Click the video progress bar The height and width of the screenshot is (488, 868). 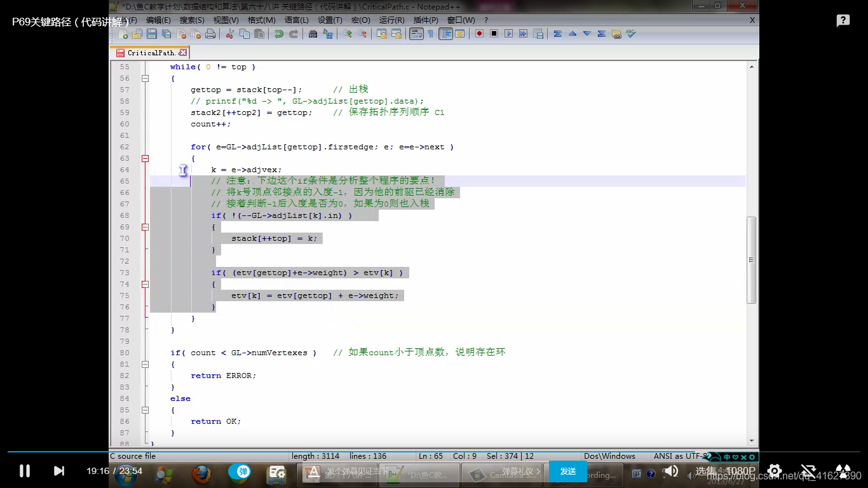tap(434, 452)
